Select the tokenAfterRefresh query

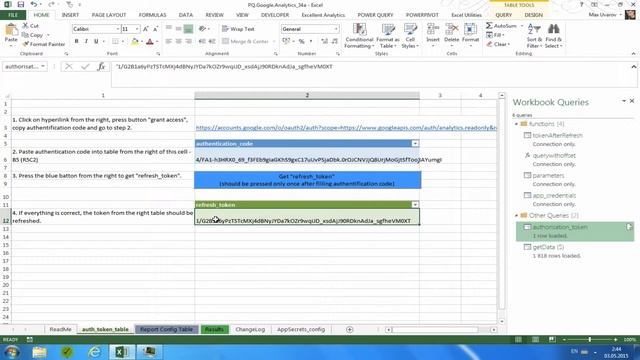click(558, 135)
